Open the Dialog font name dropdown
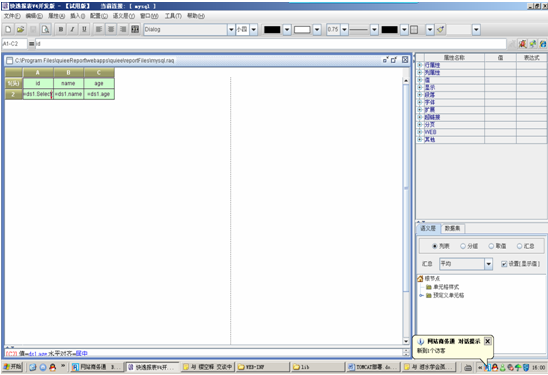The height and width of the screenshot is (375, 548). point(231,30)
